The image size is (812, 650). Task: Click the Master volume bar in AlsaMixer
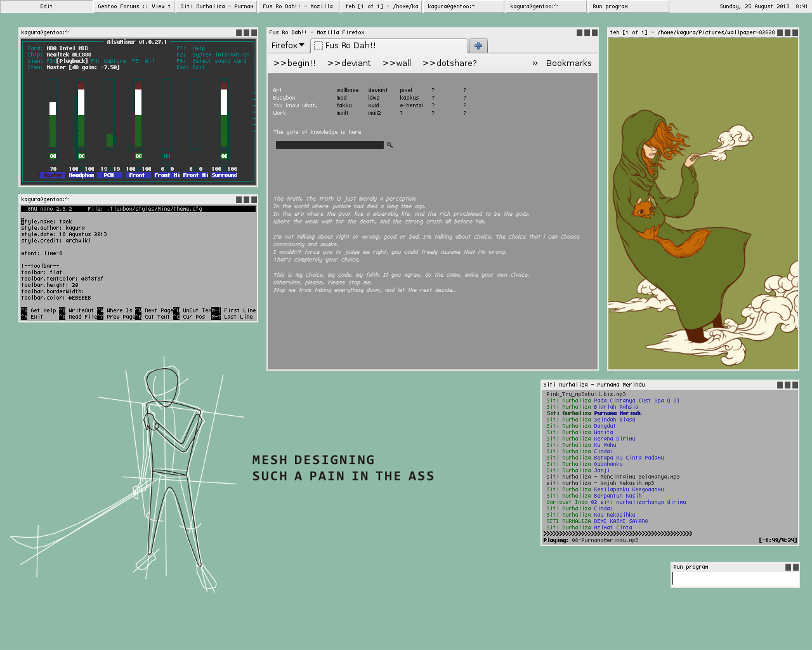click(x=53, y=115)
